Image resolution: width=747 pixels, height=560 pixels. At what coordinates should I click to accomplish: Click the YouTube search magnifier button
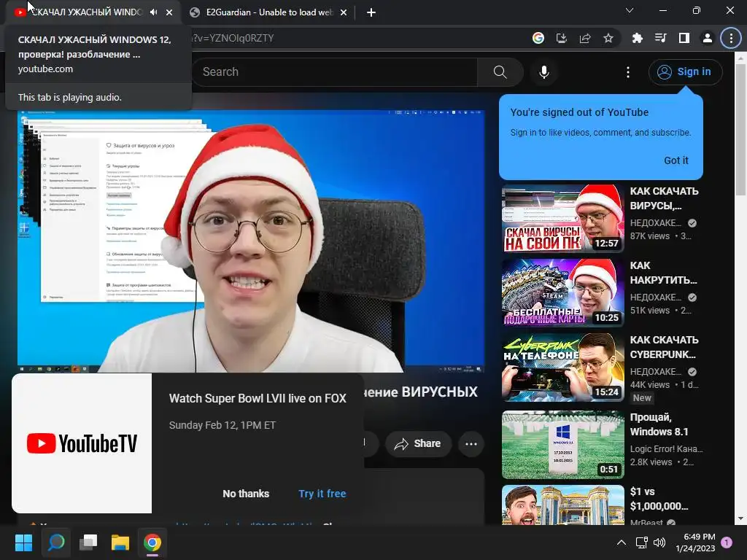[x=500, y=72]
